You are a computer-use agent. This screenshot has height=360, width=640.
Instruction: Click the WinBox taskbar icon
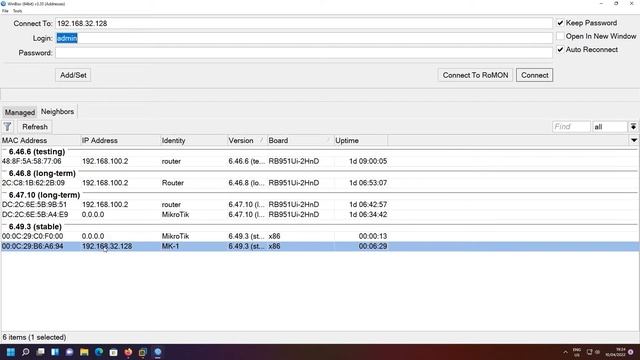pyautogui.click(x=158, y=352)
